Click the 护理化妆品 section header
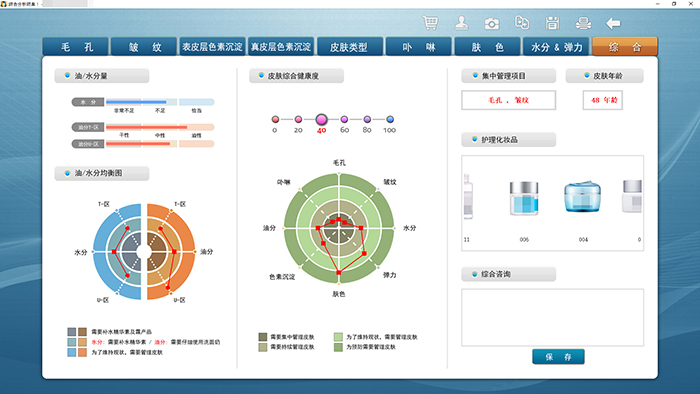 pos(508,140)
